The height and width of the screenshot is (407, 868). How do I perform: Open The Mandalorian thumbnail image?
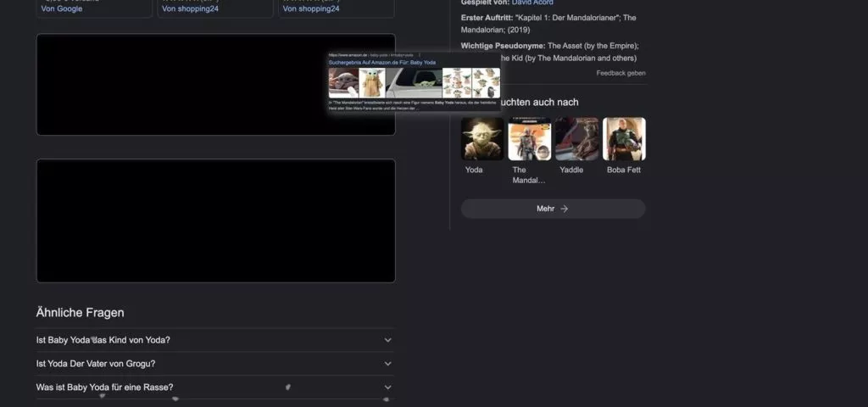pyautogui.click(x=530, y=139)
